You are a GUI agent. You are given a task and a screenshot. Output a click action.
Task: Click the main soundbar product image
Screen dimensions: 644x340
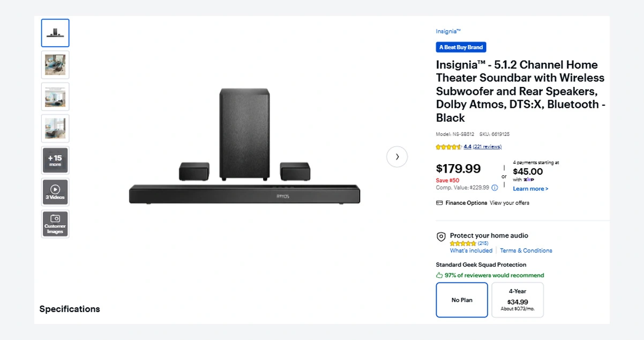pyautogui.click(x=244, y=147)
